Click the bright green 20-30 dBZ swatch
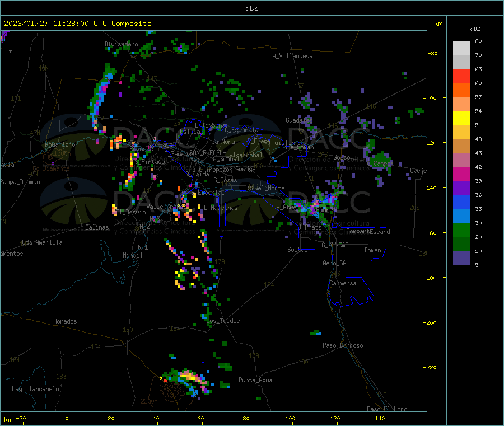Screen dimensions: 504x426 (461, 230)
